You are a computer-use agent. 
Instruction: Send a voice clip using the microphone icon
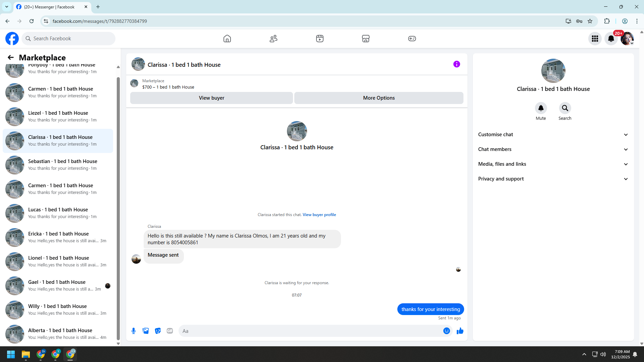click(134, 331)
